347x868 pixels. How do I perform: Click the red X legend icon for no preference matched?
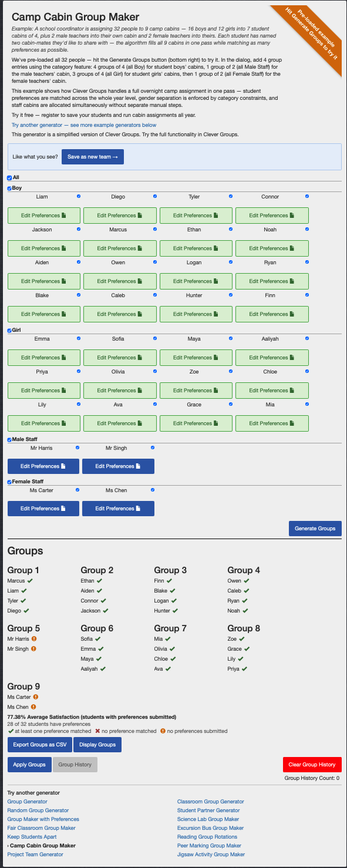[97, 731]
